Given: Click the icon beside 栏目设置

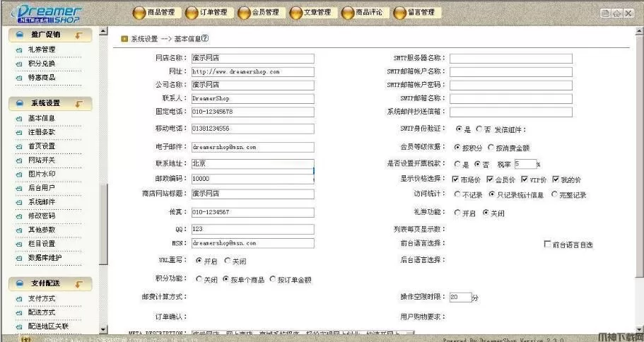Looking at the screenshot, I should click(x=19, y=244).
